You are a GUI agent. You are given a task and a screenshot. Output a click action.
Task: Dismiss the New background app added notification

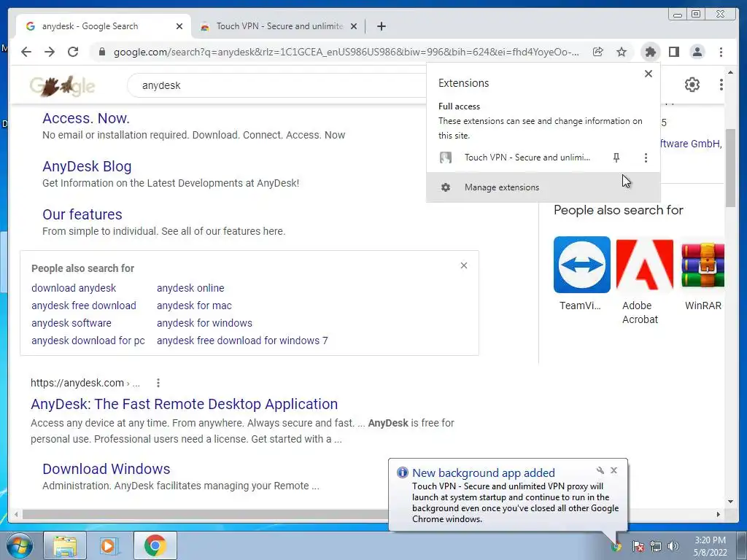tap(614, 470)
